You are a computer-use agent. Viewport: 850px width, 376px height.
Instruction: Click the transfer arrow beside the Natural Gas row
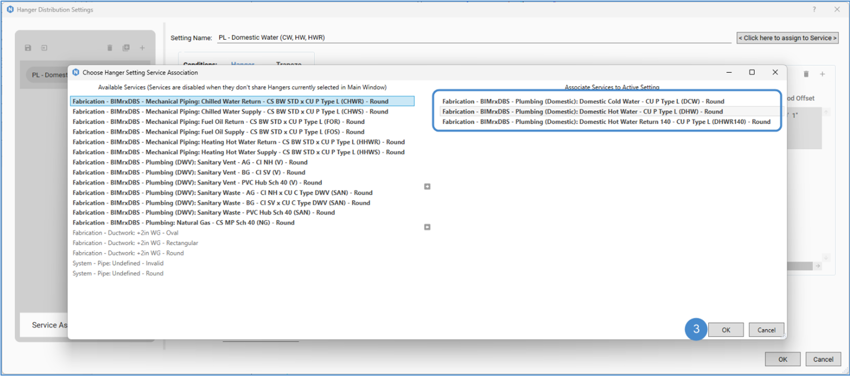click(x=427, y=227)
